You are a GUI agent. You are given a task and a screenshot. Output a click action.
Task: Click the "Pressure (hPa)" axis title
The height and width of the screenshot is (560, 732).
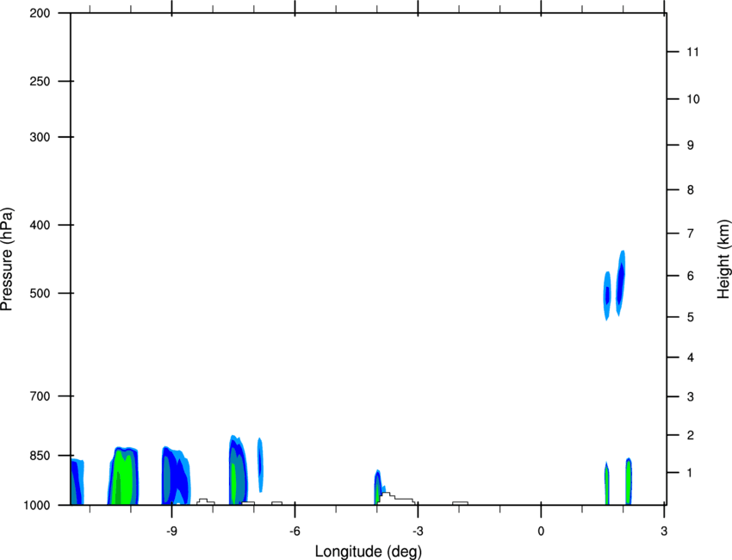click(x=7, y=259)
